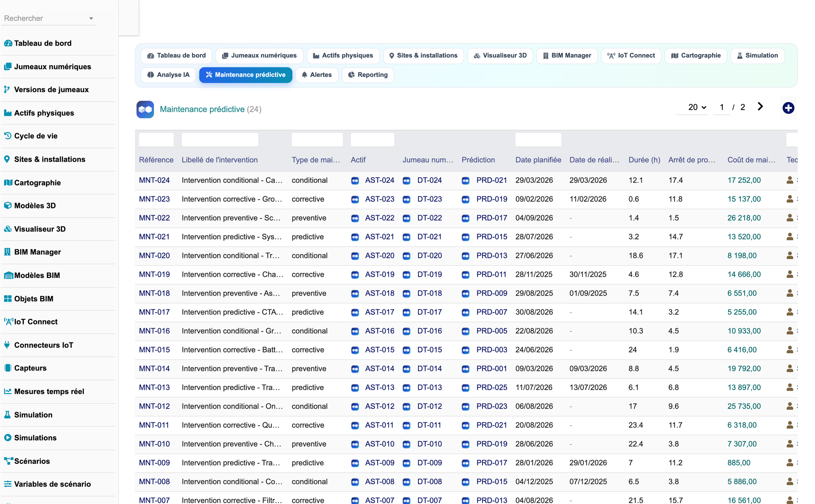Click the Mesures temps réel chart icon
Screen dimensions: 815x504
[8, 391]
